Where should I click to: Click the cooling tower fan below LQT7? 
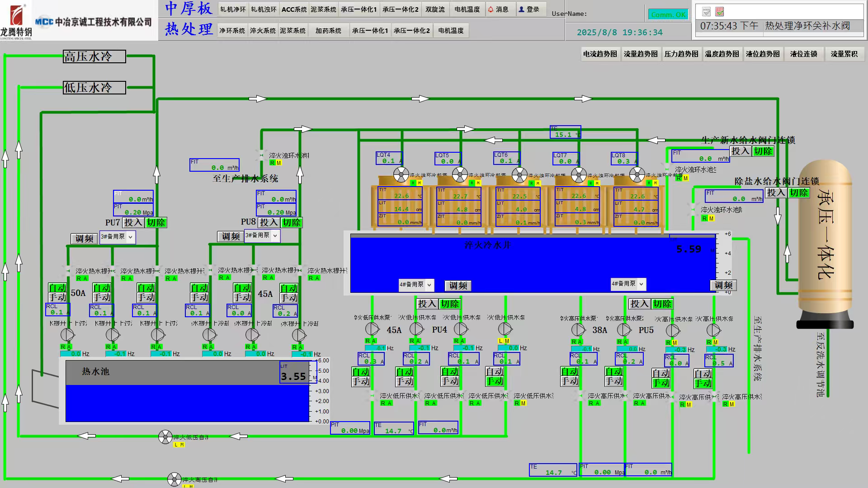(579, 174)
